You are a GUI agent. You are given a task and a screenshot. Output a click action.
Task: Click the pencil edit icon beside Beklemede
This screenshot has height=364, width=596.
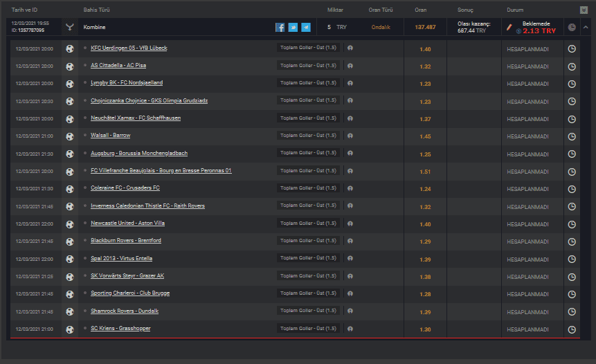[509, 28]
